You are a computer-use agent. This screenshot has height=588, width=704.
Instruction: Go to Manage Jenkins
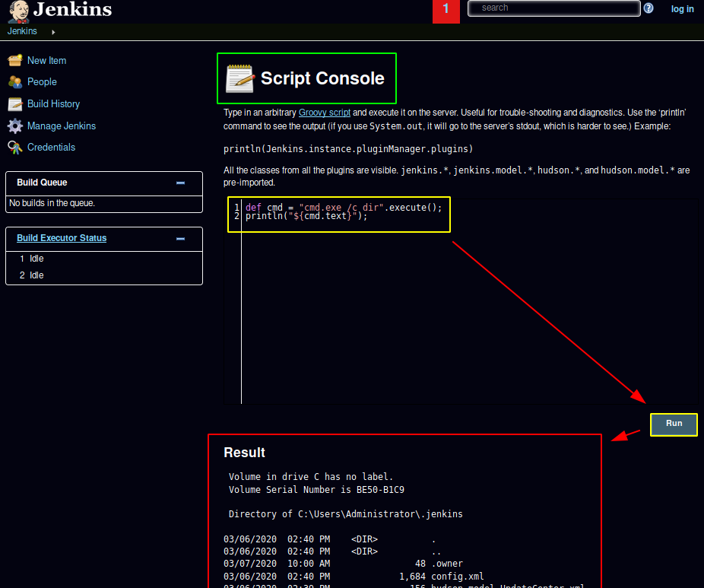(62, 126)
